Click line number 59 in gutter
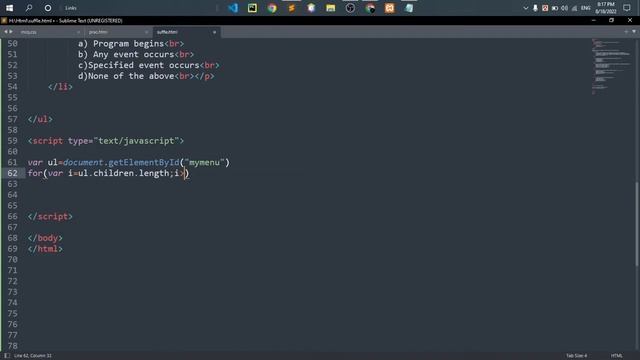The image size is (640, 360). [x=12, y=141]
